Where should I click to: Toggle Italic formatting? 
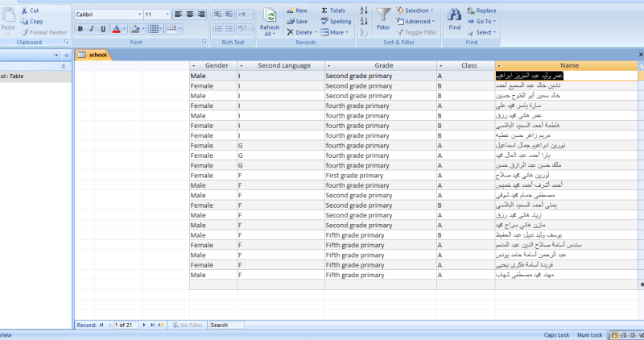[x=92, y=29]
